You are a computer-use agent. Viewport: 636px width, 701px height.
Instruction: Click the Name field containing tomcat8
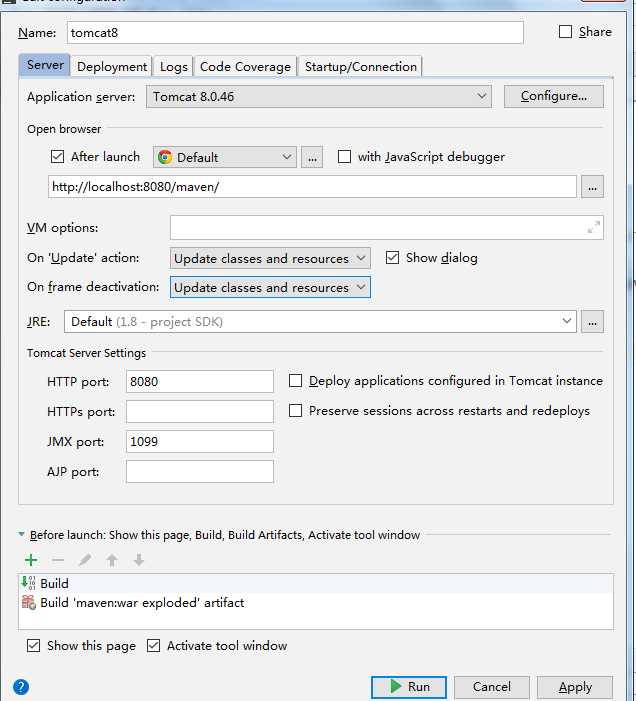(295, 33)
